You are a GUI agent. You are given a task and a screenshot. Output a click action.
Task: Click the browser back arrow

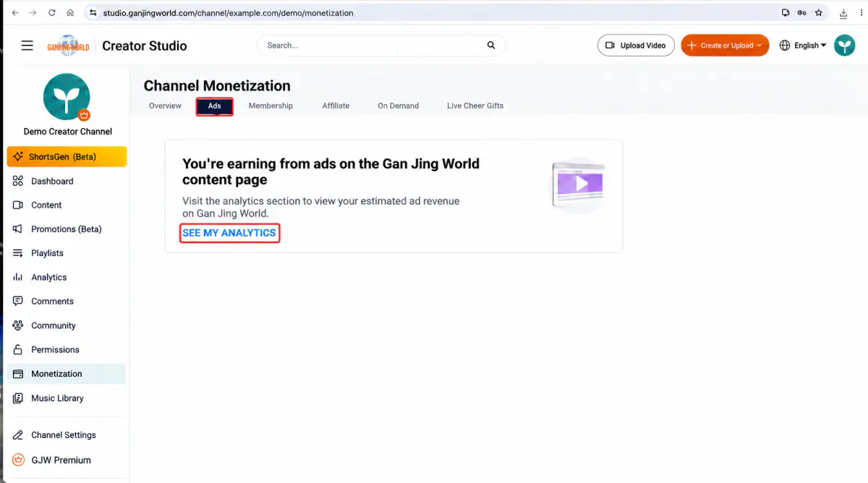tap(15, 13)
